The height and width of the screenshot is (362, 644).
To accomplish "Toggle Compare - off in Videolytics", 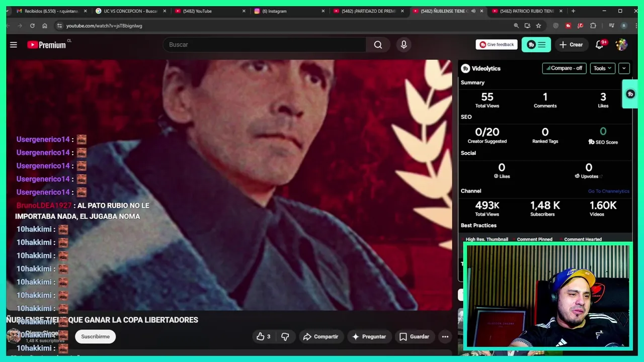I will [x=564, y=68].
